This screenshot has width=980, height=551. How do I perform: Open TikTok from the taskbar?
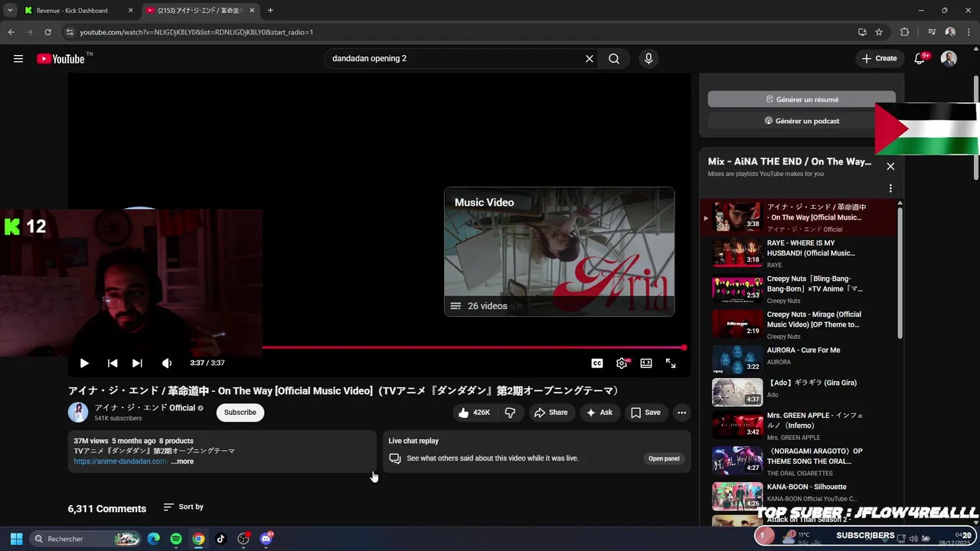pos(220,539)
